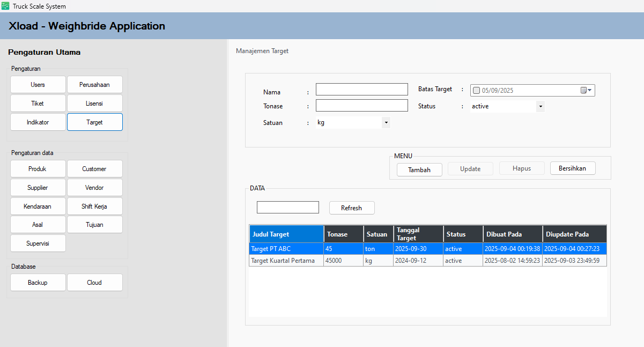
Task: Open the Batas Target calendar picker
Action: (586, 91)
